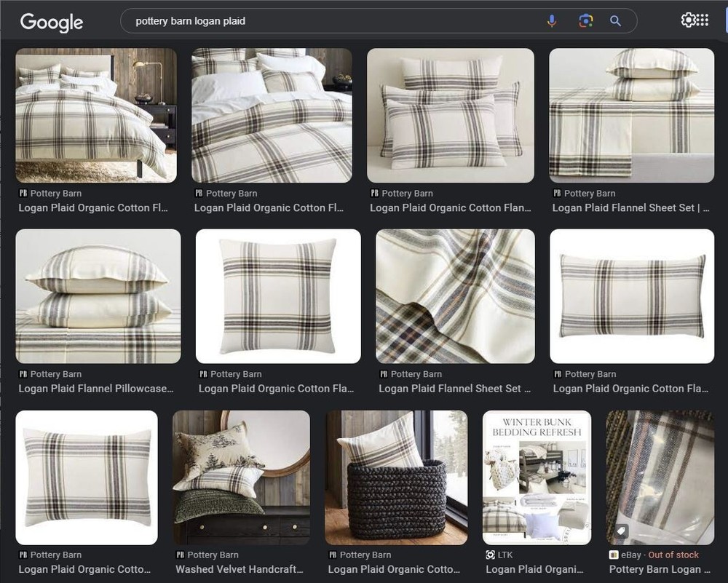Open the 'Washed Velvet Handcraft...' result link

pyautogui.click(x=239, y=569)
